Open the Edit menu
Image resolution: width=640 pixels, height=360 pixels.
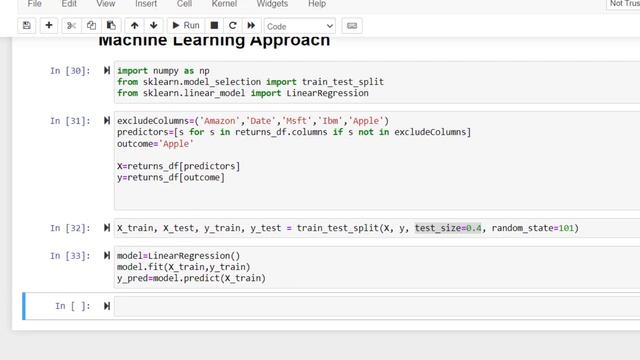click(69, 4)
